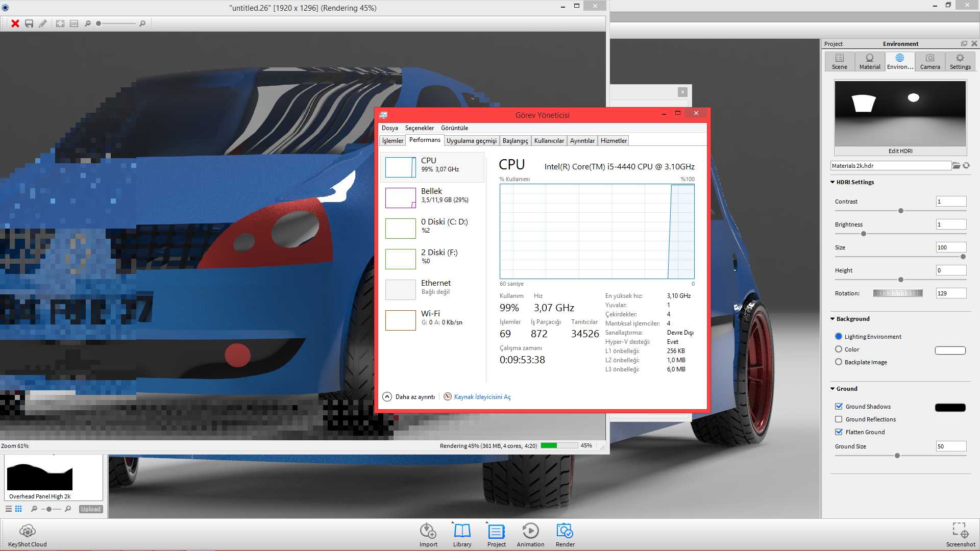Switch to Kullanıcılar tab
Screen dimensions: 980x551
[549, 141]
